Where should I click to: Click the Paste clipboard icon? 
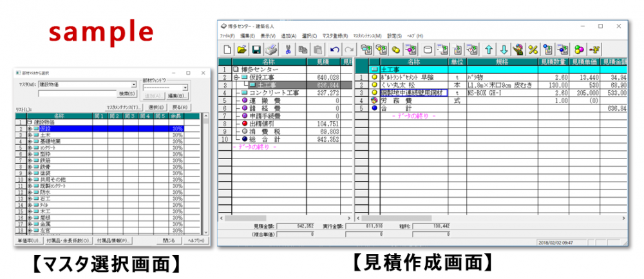click(318, 50)
